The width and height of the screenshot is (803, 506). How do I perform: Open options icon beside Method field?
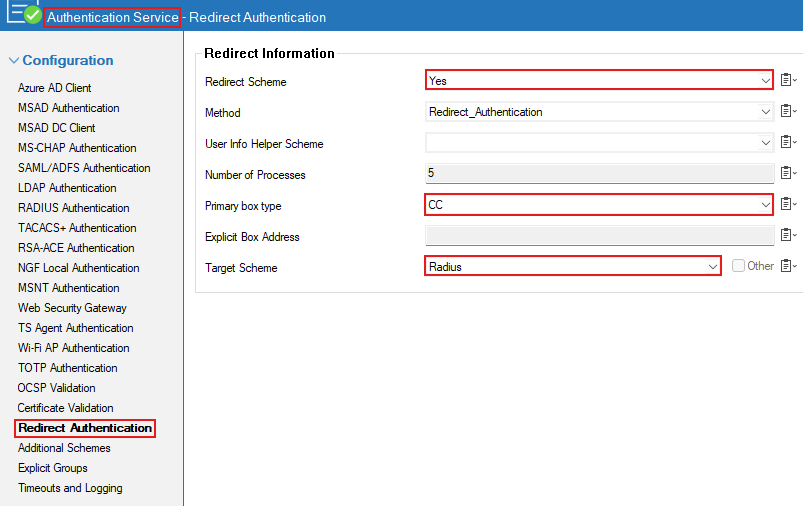coord(788,112)
